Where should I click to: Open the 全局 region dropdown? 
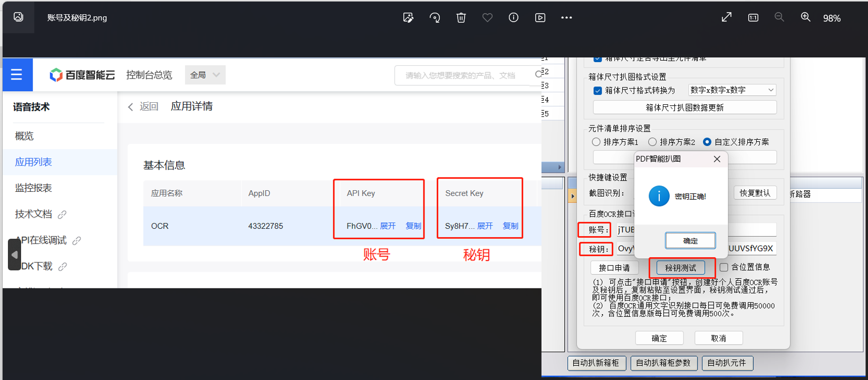coord(205,75)
